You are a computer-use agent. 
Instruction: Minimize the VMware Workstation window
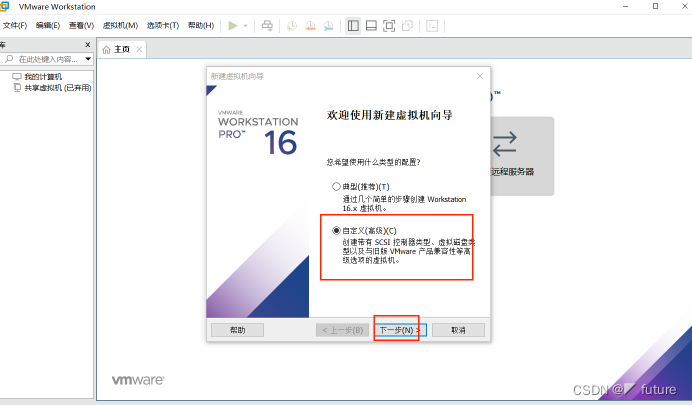[x=625, y=6]
